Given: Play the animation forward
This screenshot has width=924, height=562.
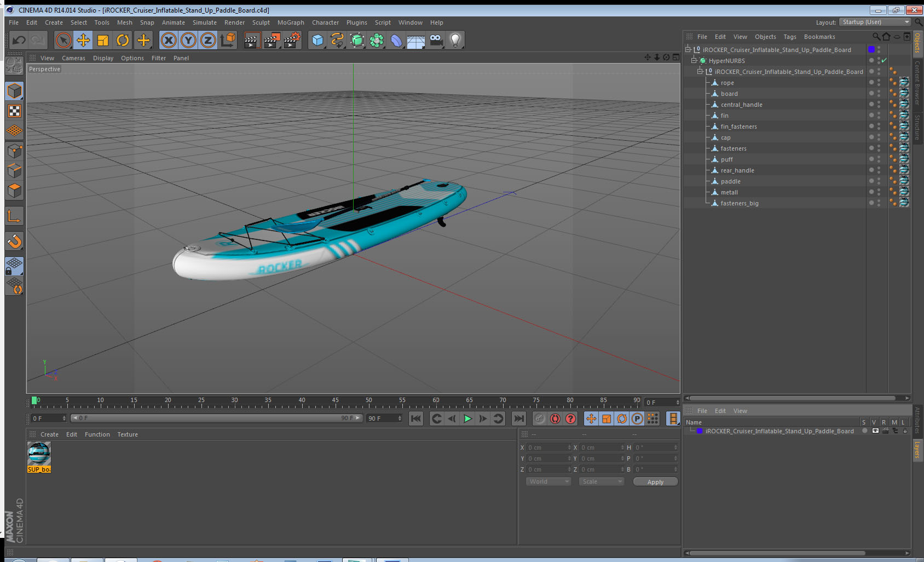Looking at the screenshot, I should pyautogui.click(x=467, y=418).
